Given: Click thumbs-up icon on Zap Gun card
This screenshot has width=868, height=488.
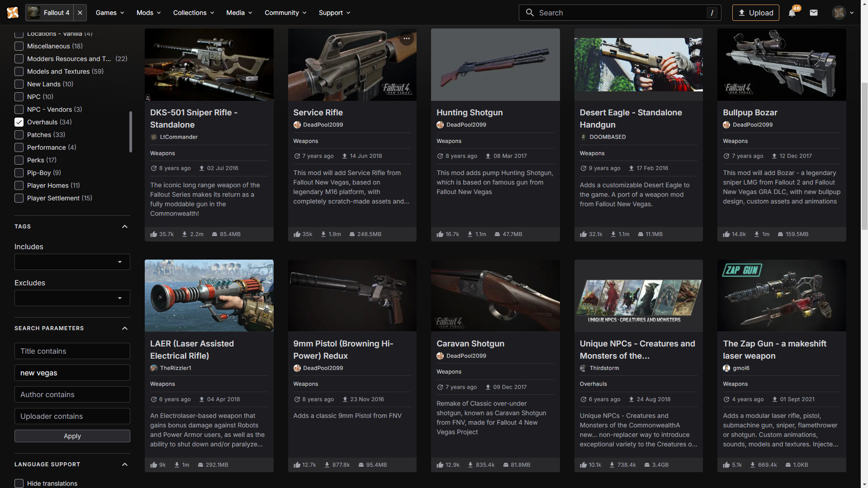Looking at the screenshot, I should [726, 465].
